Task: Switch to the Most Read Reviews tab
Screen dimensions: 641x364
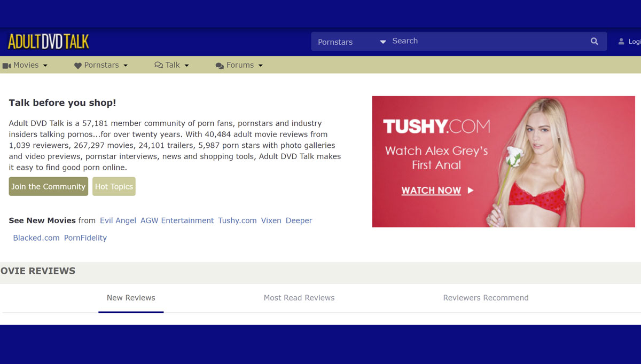Action: [299, 298]
